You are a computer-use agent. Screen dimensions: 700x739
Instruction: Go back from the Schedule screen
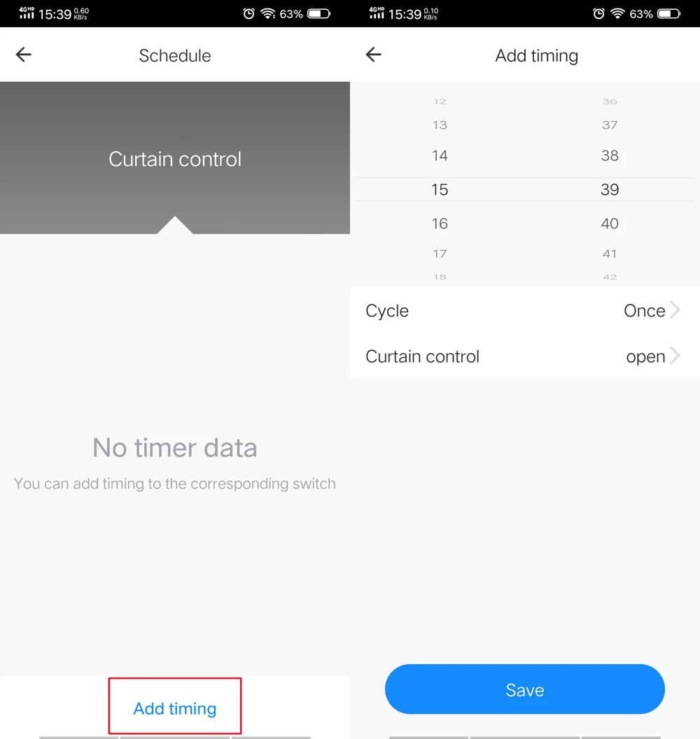(x=23, y=55)
